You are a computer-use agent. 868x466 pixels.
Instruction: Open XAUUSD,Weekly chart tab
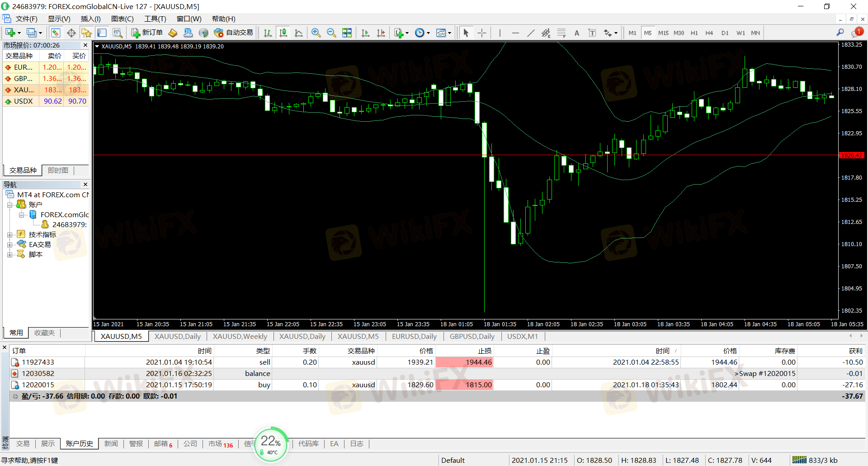pyautogui.click(x=240, y=336)
